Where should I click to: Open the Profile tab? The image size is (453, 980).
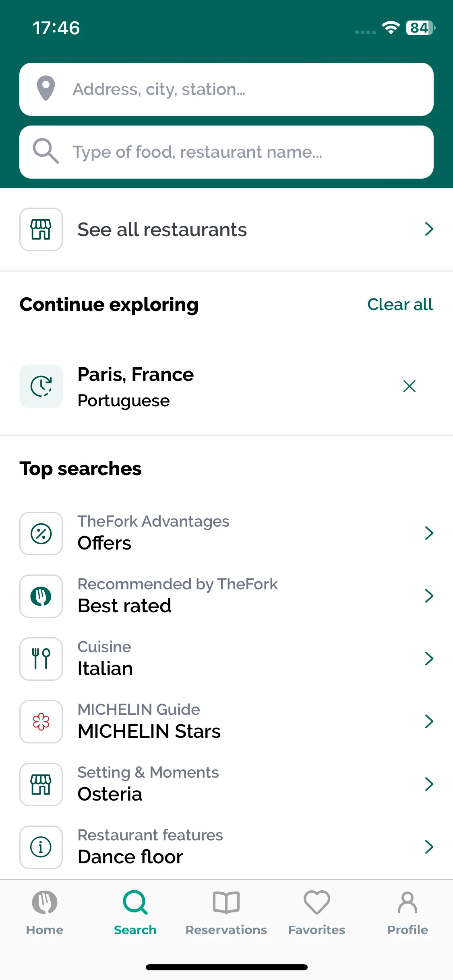(x=407, y=913)
